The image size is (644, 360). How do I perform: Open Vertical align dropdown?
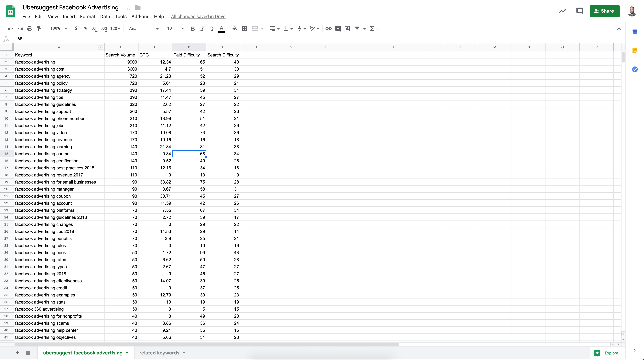(x=288, y=29)
